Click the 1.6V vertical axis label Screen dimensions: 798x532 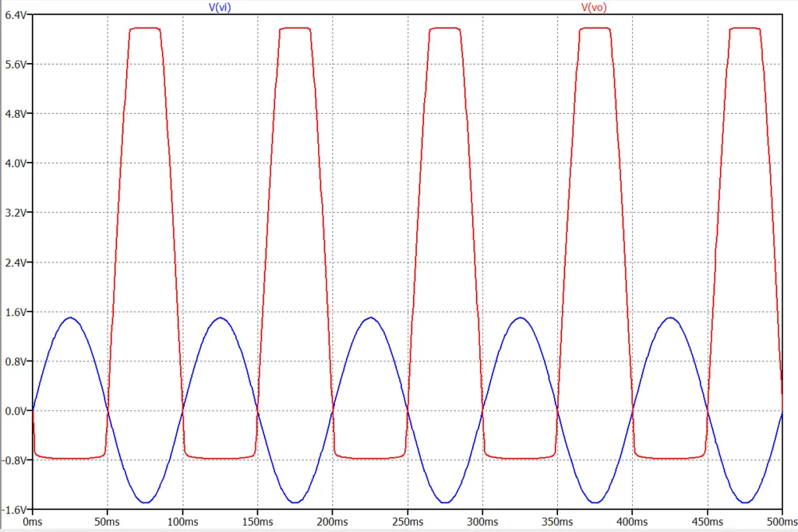[16, 312]
